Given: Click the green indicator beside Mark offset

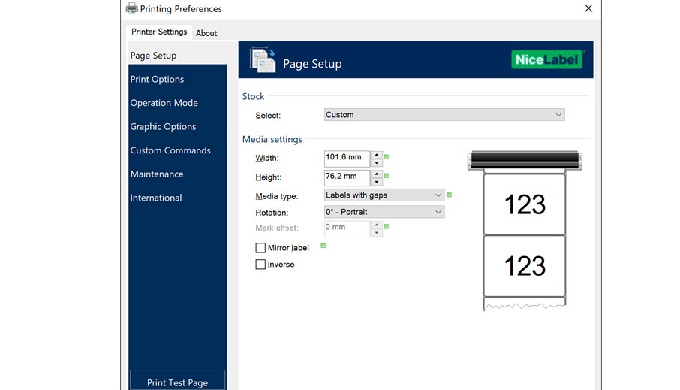Looking at the screenshot, I should coord(386,226).
